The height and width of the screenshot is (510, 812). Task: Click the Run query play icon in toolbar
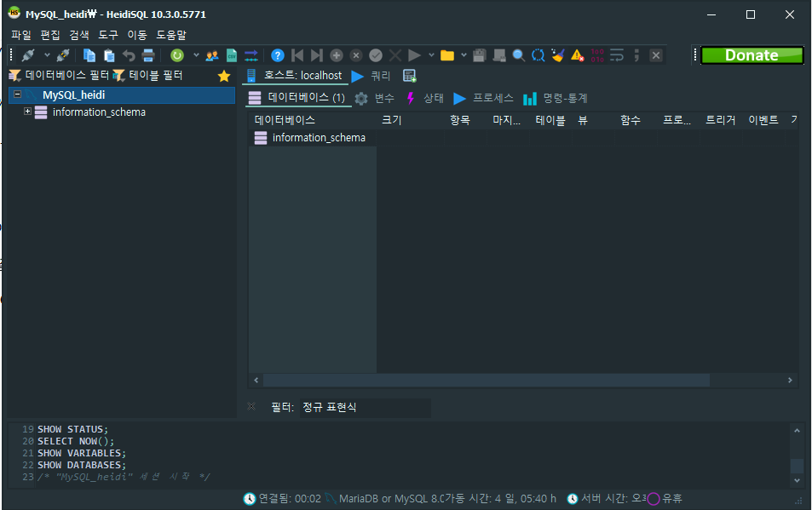click(x=414, y=55)
